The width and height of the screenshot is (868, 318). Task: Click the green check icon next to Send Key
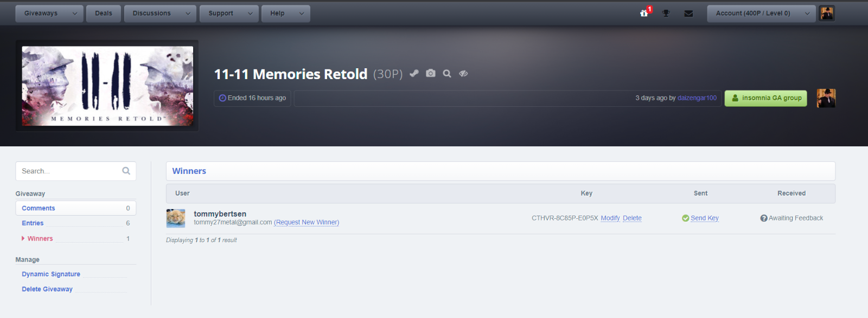coord(686,218)
